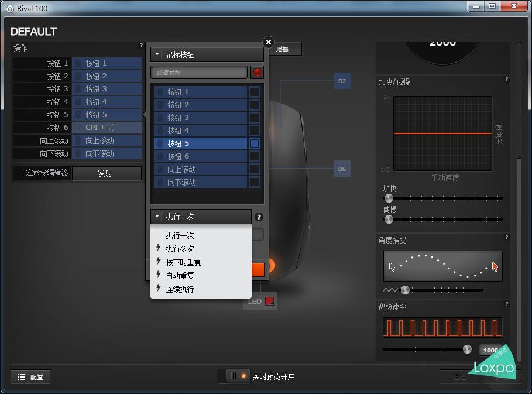Click the help icon beside 执行一次 dropdown
The height and width of the screenshot is (394, 532).
click(259, 217)
